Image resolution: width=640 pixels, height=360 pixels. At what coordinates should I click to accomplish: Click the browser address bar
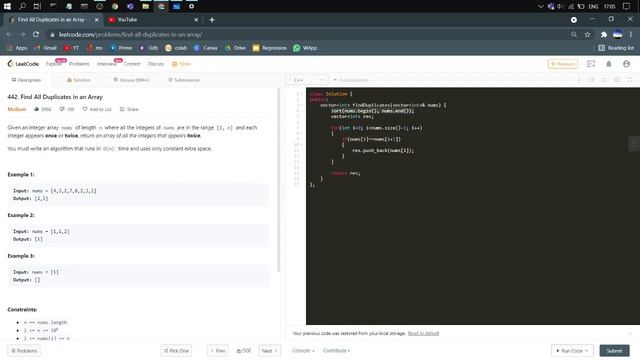click(x=310, y=35)
